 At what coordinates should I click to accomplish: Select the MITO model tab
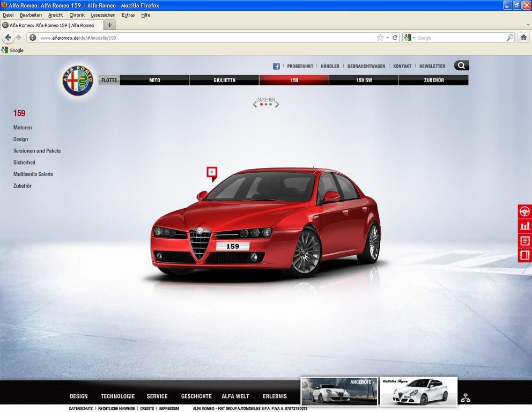[154, 80]
